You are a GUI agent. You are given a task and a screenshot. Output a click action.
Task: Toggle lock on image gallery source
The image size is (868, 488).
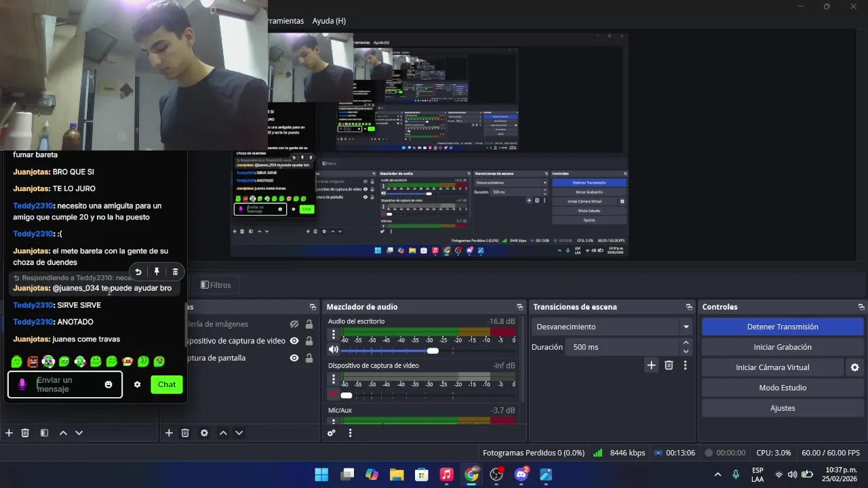point(309,324)
